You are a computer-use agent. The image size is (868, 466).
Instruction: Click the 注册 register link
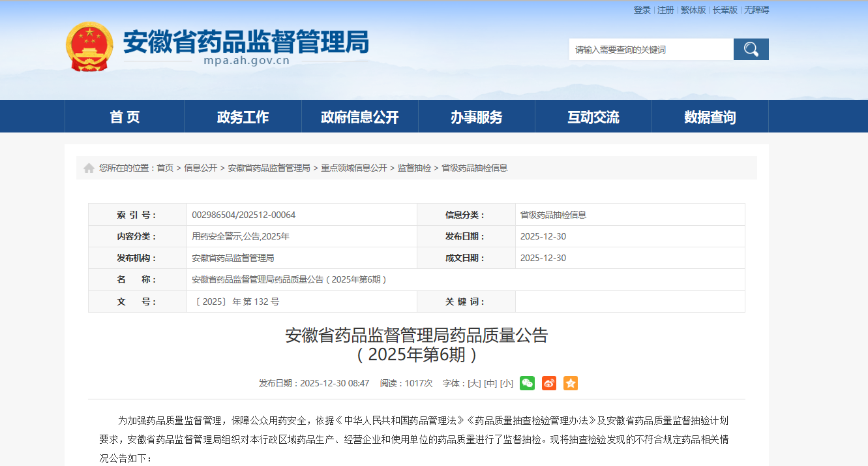coord(665,10)
